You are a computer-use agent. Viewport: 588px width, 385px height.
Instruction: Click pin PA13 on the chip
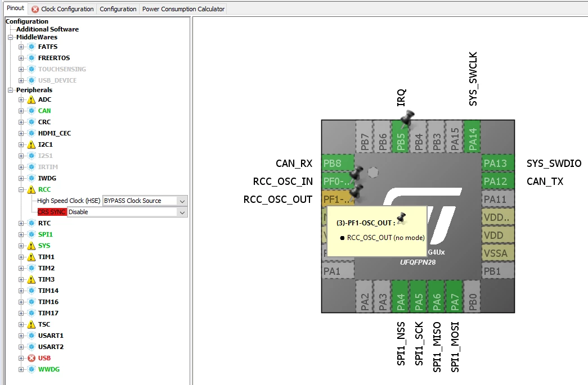(498, 164)
